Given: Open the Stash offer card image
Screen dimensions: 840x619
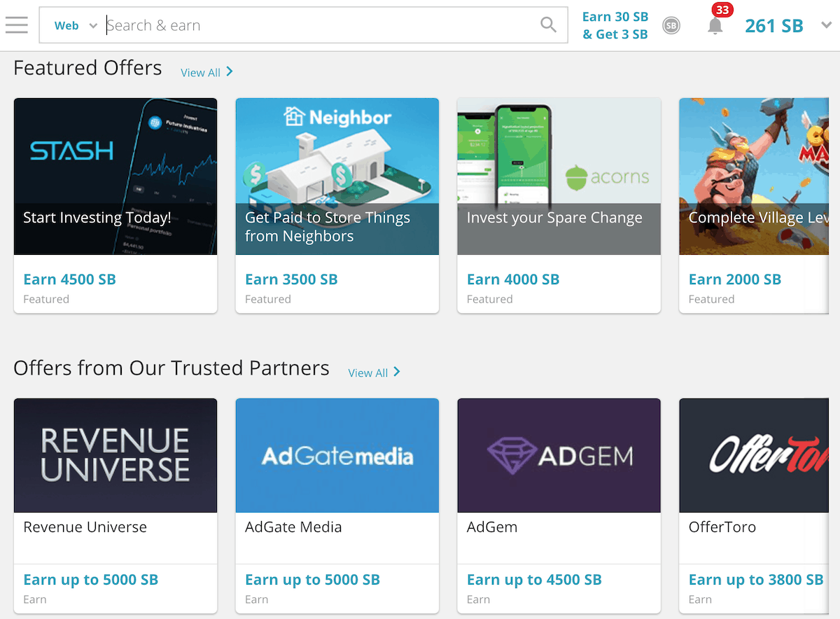Looking at the screenshot, I should (115, 176).
